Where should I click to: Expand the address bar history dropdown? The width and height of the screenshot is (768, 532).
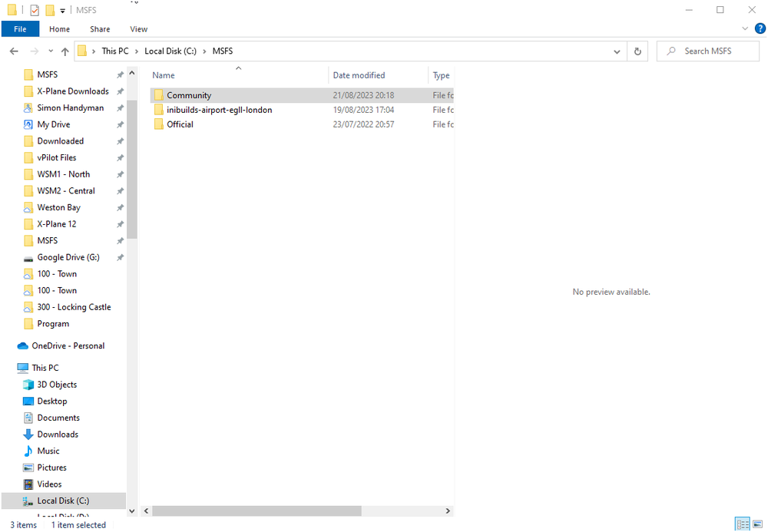tap(617, 51)
